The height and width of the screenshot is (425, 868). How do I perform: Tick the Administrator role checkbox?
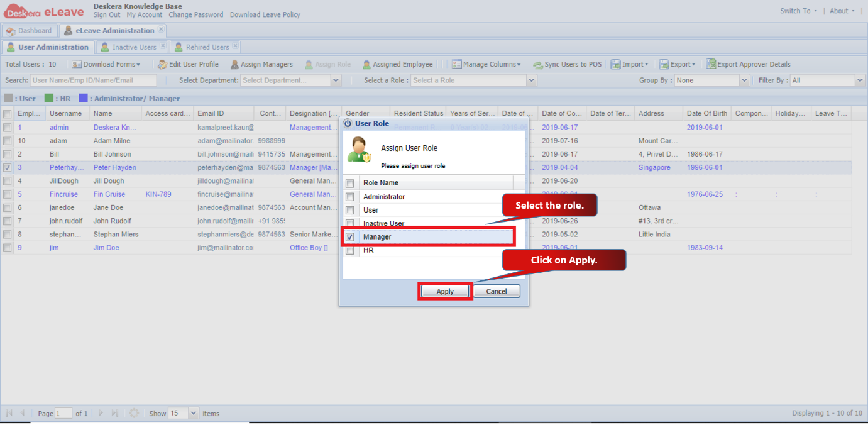pos(350,197)
